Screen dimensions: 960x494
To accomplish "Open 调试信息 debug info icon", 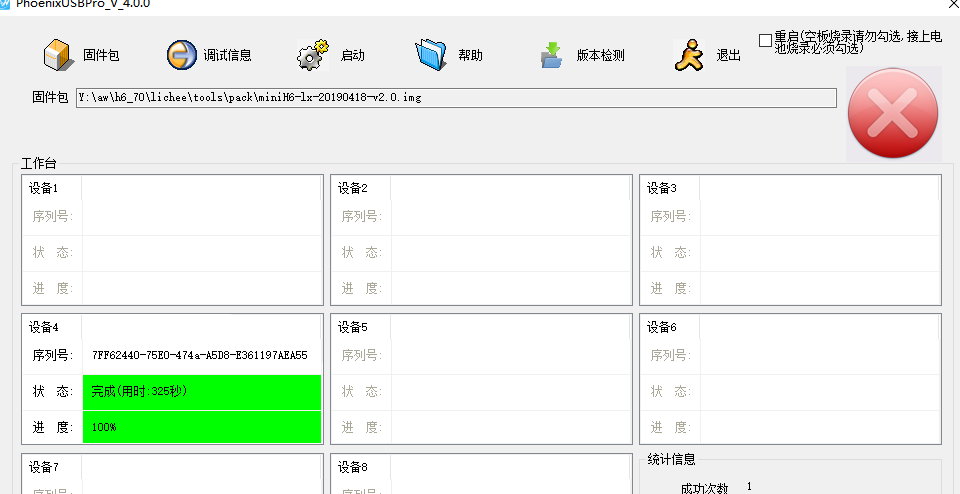I will pyautogui.click(x=182, y=55).
